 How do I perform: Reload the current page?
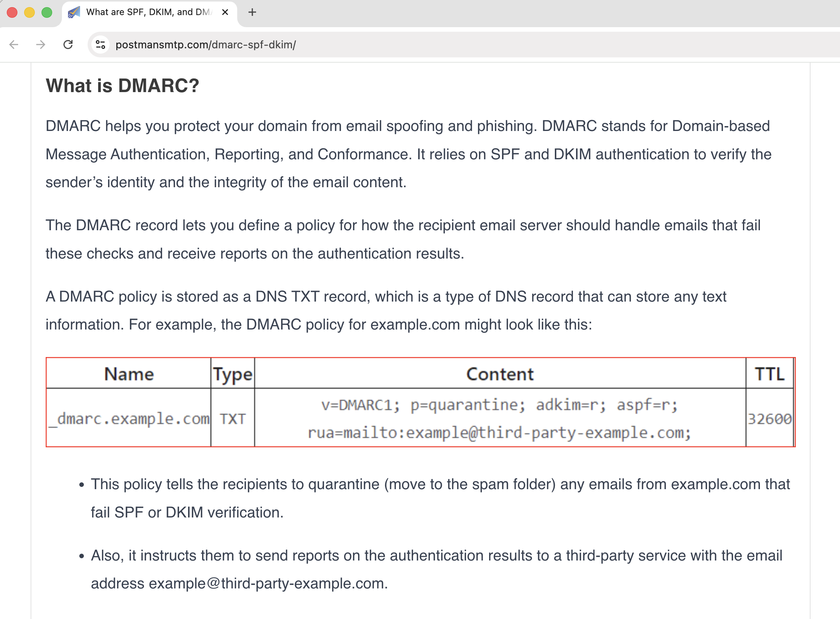pyautogui.click(x=68, y=45)
